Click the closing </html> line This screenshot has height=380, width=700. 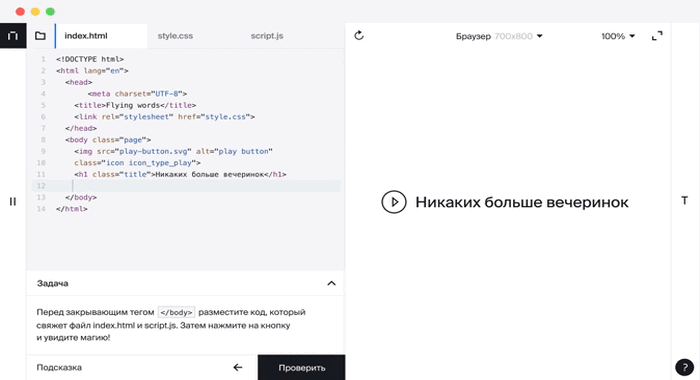coord(72,209)
